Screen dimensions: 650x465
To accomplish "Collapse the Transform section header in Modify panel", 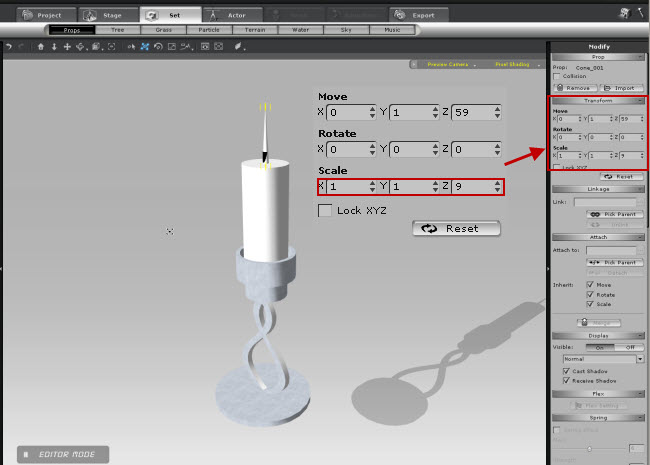I will (598, 101).
